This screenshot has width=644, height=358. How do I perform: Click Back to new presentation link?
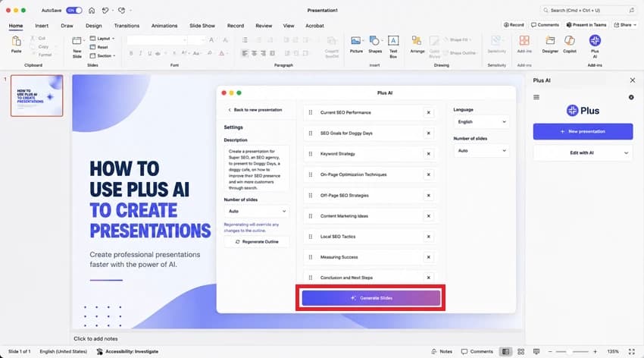click(255, 110)
